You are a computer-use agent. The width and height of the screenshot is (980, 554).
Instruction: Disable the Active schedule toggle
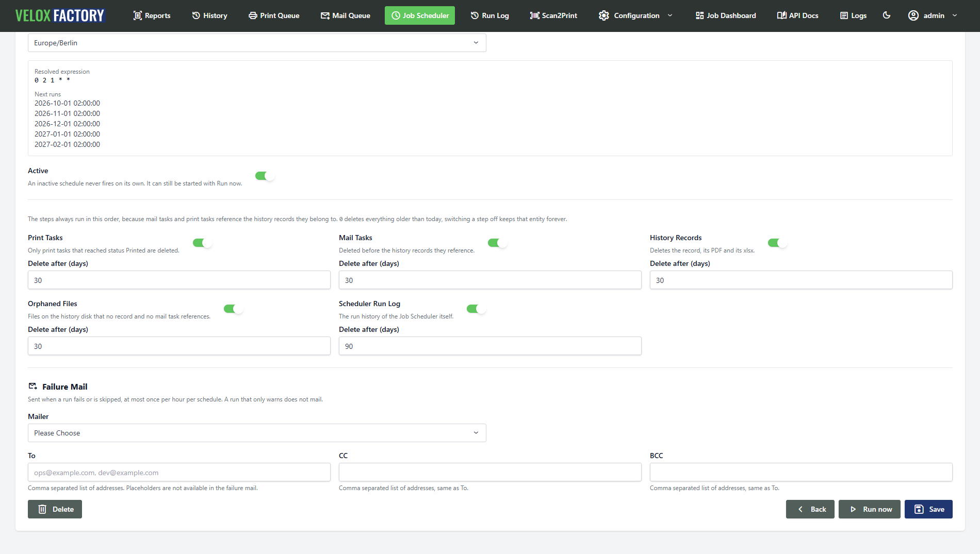(x=265, y=176)
